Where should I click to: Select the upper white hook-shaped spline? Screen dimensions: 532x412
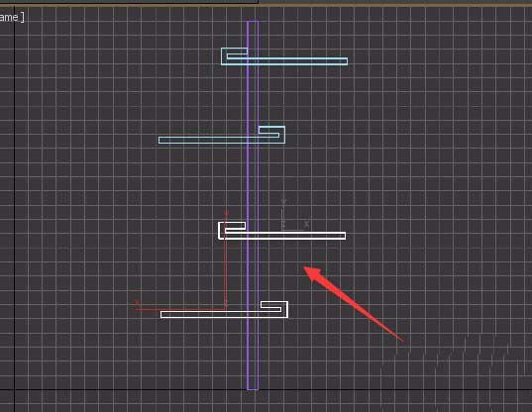pyautogui.click(x=282, y=231)
